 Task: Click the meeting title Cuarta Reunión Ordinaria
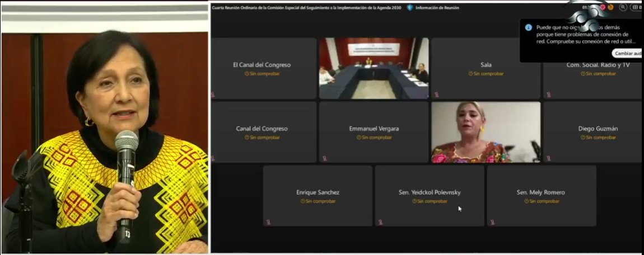click(x=308, y=8)
